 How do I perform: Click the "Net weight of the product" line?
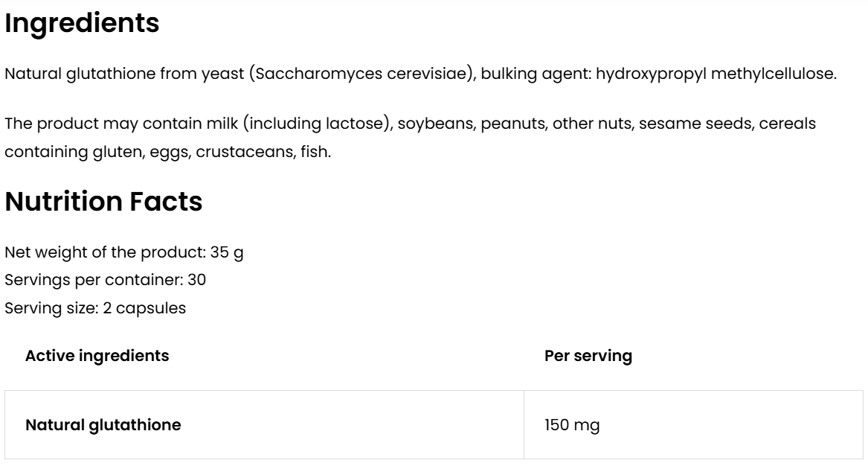[x=124, y=252]
